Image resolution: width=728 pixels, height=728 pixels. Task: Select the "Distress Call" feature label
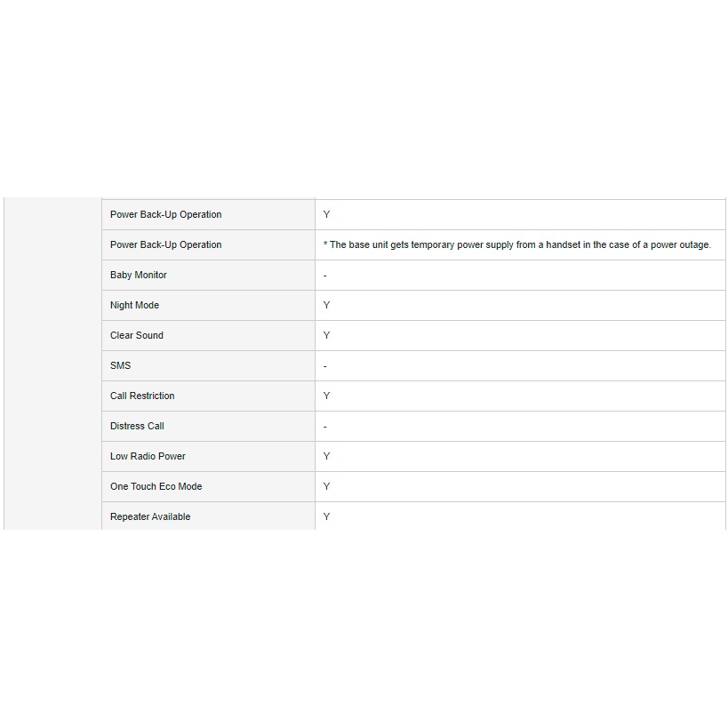point(137,427)
